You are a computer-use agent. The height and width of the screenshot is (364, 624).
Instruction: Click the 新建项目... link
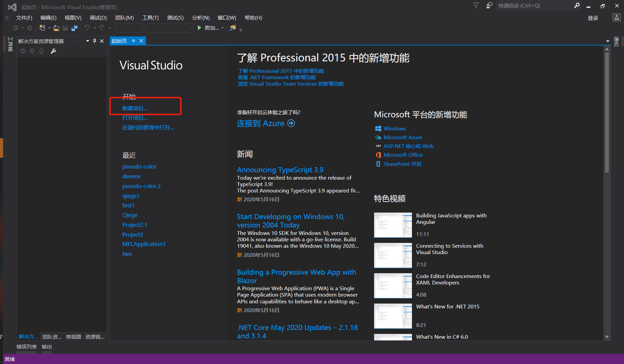tap(135, 109)
